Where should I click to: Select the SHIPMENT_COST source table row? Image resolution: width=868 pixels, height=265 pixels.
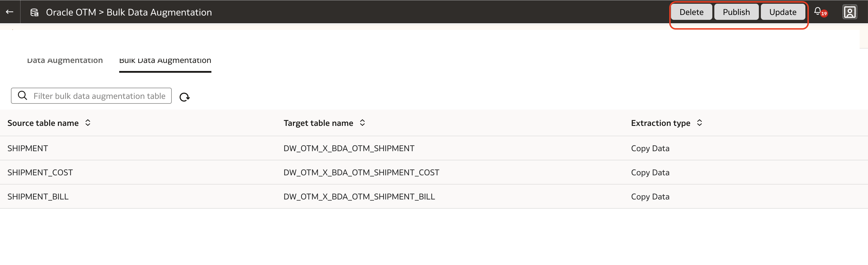pyautogui.click(x=40, y=172)
